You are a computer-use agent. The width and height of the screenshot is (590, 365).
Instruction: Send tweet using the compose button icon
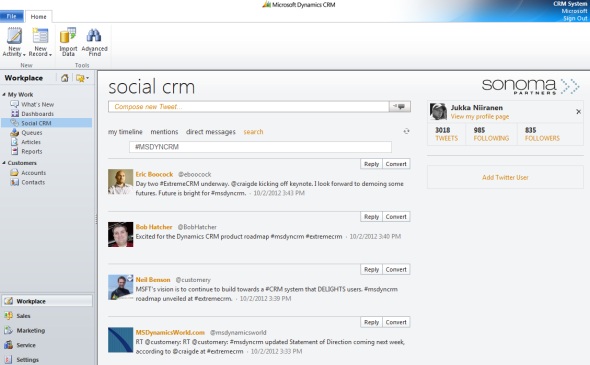pos(399,106)
